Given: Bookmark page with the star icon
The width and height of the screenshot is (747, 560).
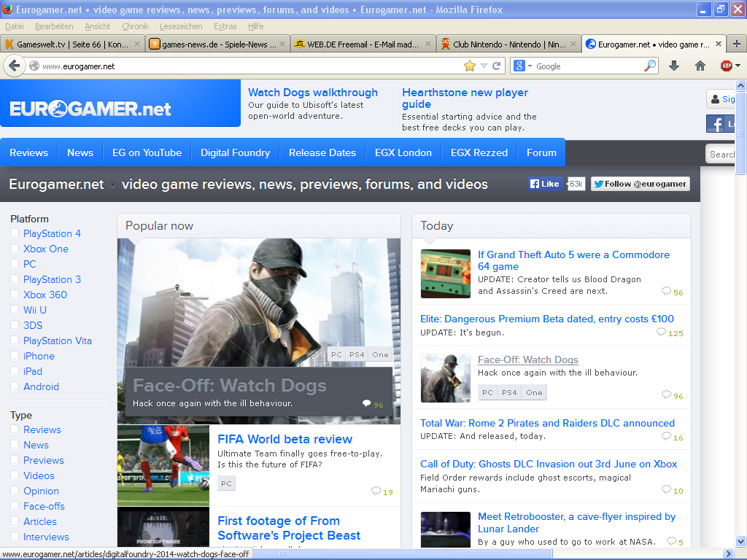Looking at the screenshot, I should click(x=470, y=66).
